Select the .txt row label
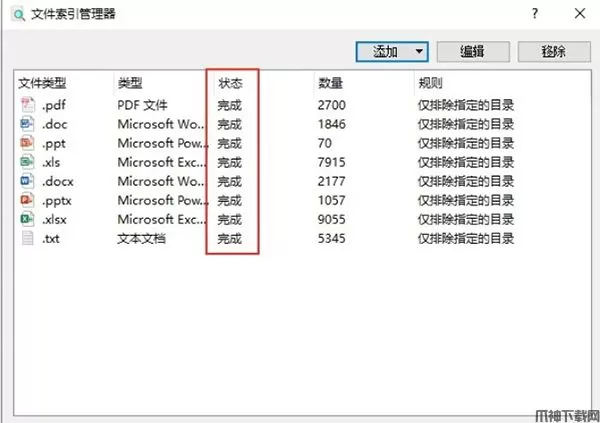 pos(51,239)
